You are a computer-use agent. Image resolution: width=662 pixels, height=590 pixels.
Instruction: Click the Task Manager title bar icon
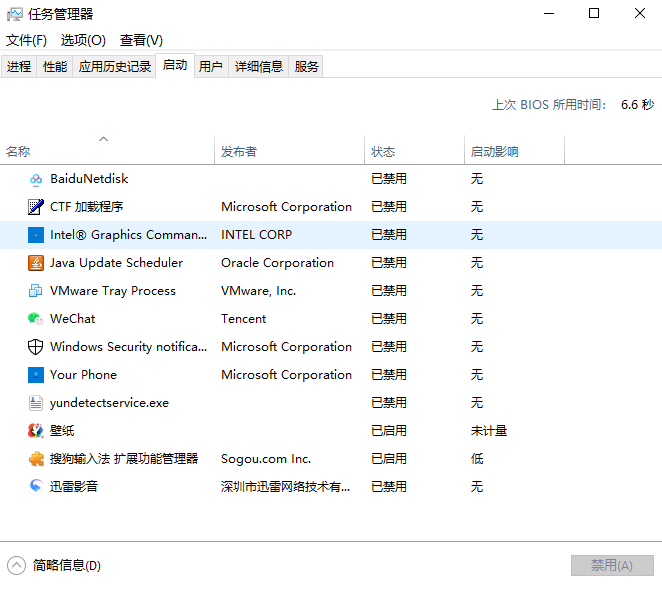coord(15,14)
